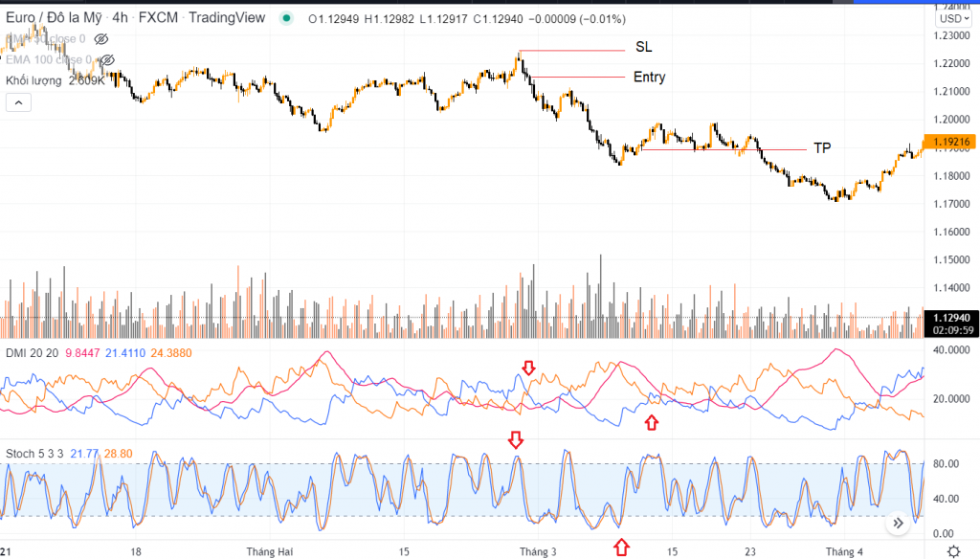Select the TP text label

pos(822,147)
